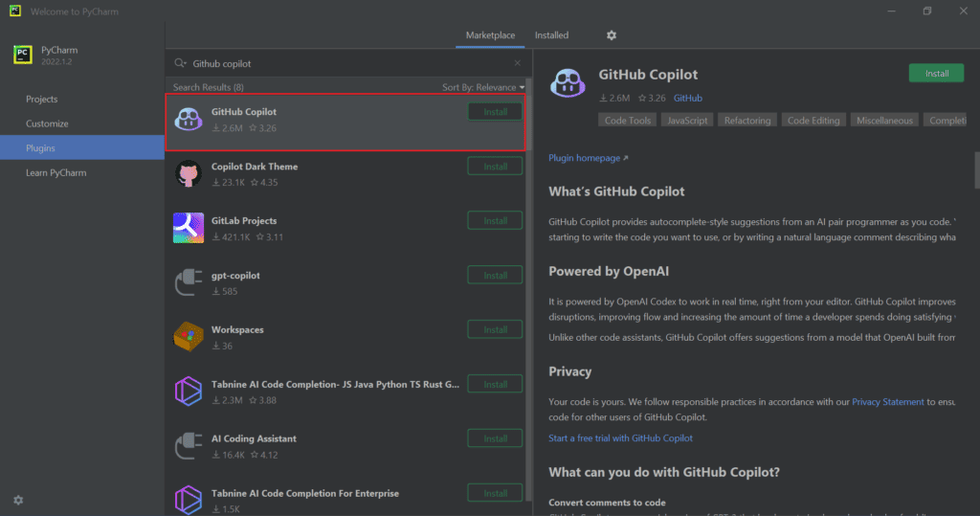
Task: Install AI Coding Assistant plugin
Action: (495, 438)
